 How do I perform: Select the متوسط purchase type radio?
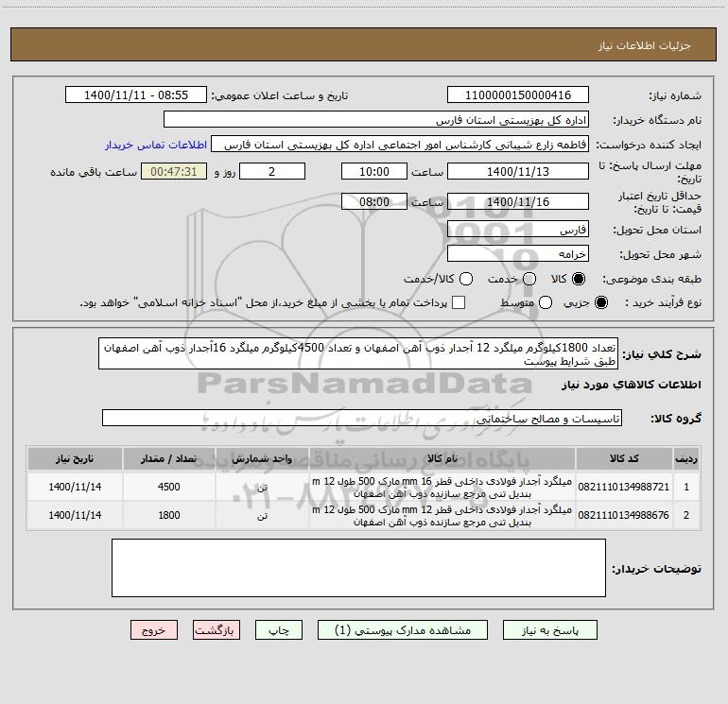click(546, 302)
